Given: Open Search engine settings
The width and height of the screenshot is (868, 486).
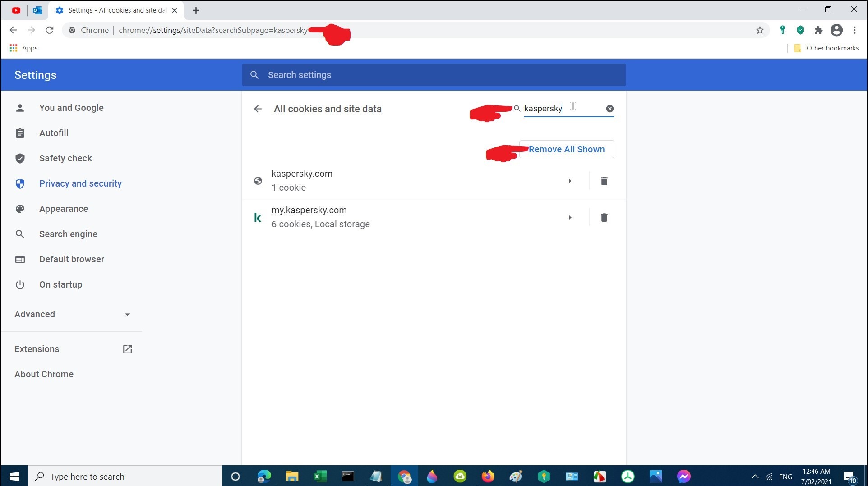Looking at the screenshot, I should coord(68,234).
